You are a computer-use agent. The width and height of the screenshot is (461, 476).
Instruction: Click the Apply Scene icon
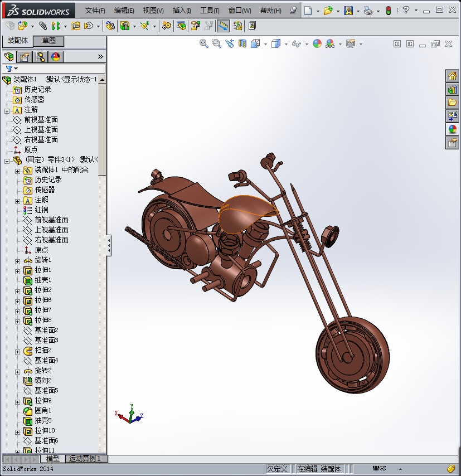click(x=330, y=43)
